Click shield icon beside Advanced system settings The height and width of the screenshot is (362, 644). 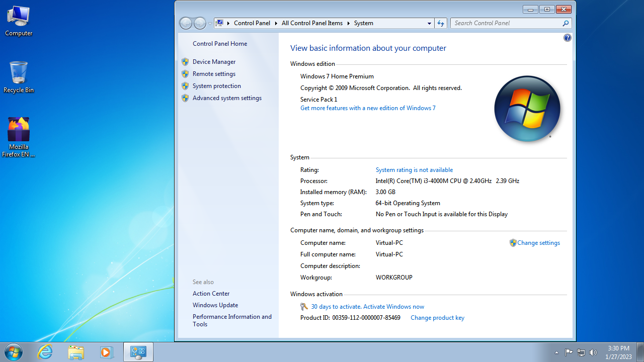tap(185, 98)
